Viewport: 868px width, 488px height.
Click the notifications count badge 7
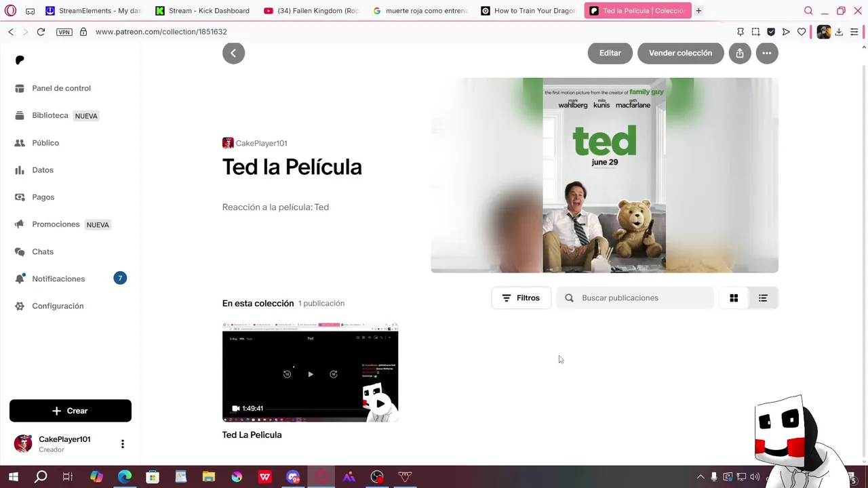(x=120, y=278)
